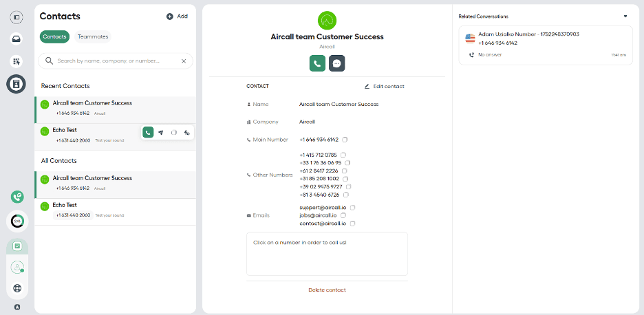
Task: Click Edit contact link
Action: click(x=384, y=87)
